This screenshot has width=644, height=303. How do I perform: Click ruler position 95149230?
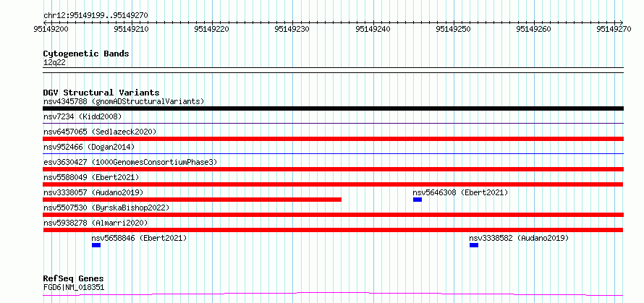click(x=292, y=29)
